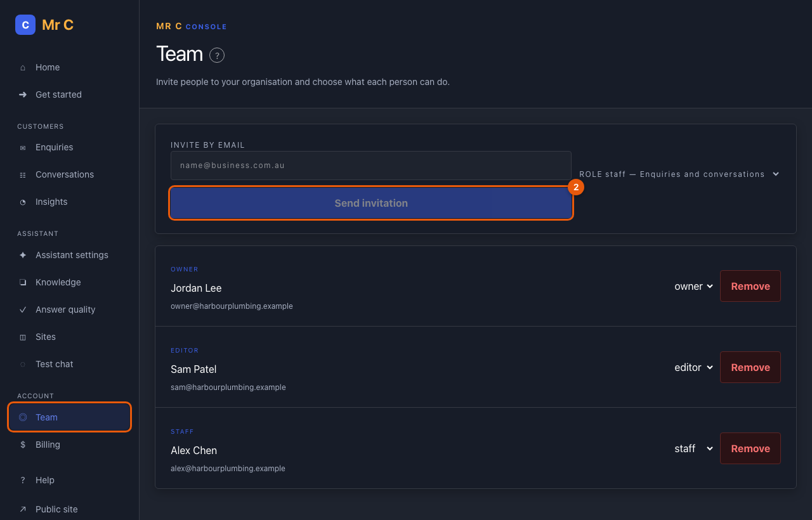Open Jordan Lee's owner role dropdown
Screen dimensions: 812x520
[x=694, y=286]
